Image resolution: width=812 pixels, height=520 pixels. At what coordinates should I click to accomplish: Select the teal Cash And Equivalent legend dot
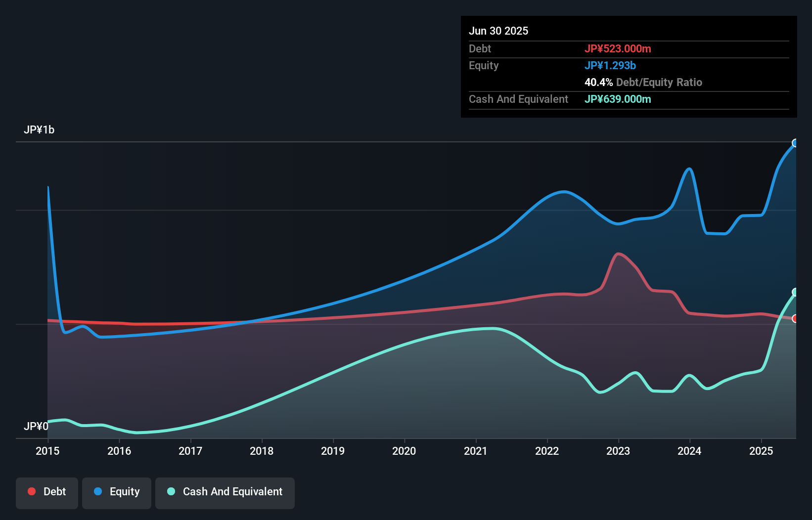tap(171, 491)
